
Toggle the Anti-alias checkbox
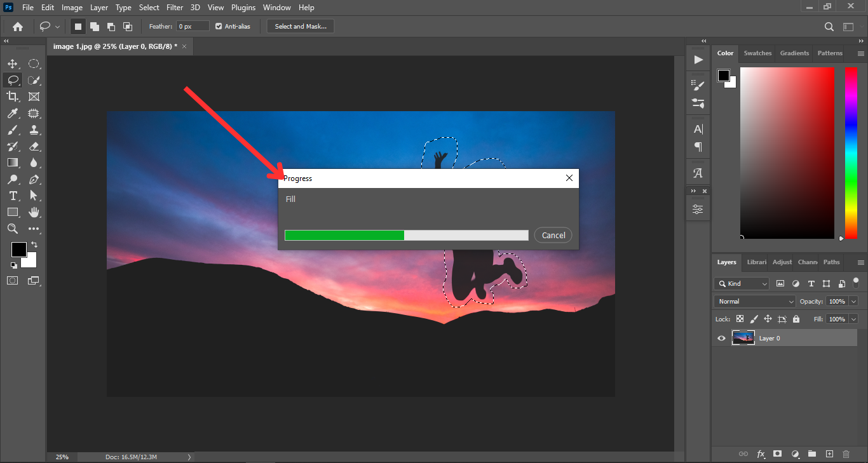(219, 26)
